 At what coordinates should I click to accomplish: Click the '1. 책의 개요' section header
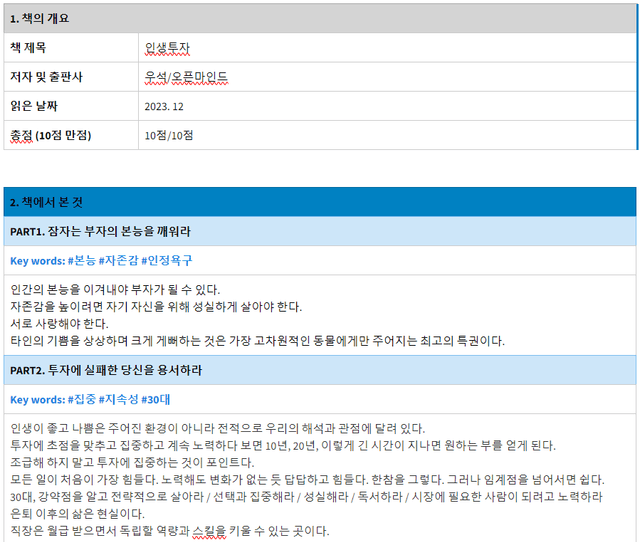pyautogui.click(x=320, y=18)
